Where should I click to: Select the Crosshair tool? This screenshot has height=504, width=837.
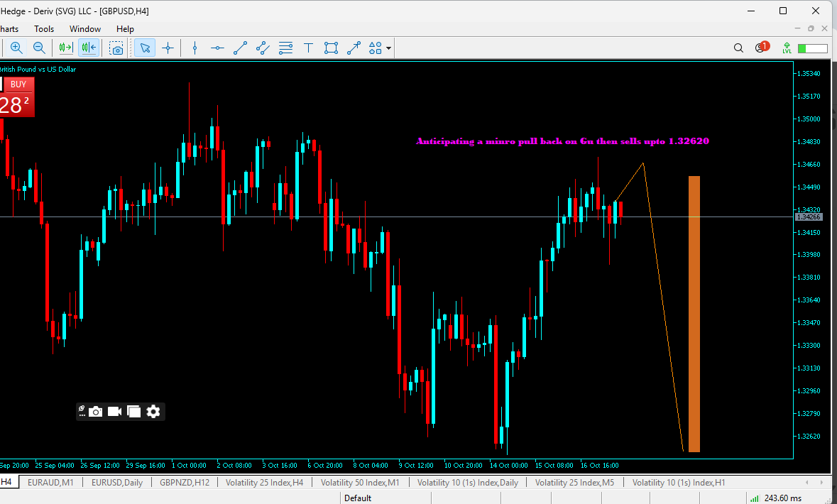168,48
